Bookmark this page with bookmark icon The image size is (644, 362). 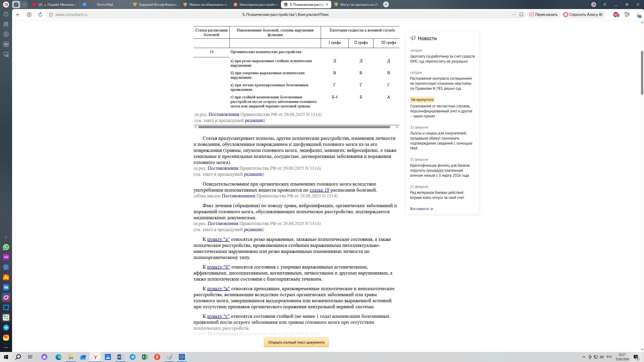tap(521, 15)
